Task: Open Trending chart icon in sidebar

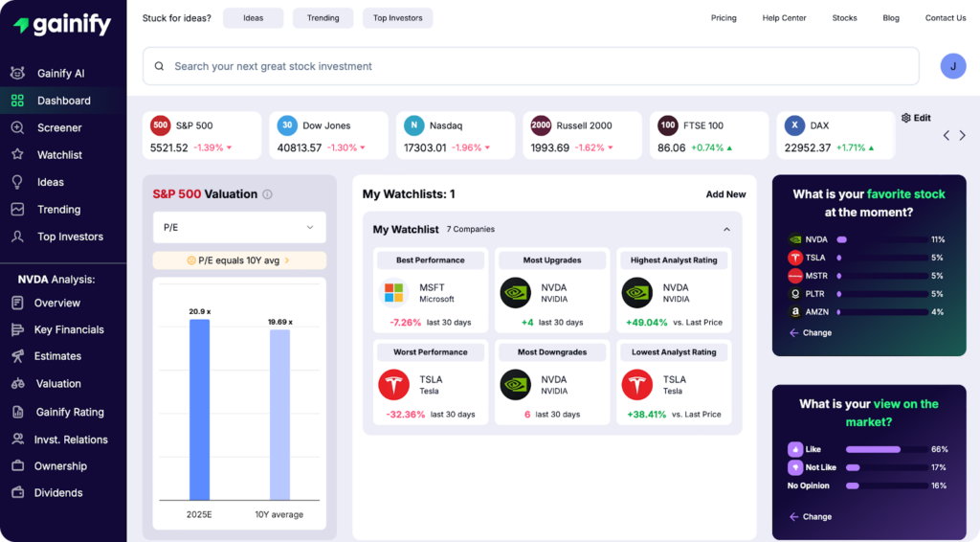Action: pos(17,210)
